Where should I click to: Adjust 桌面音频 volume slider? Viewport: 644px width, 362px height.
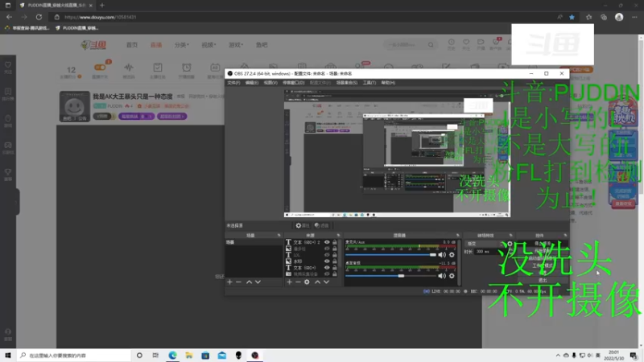click(x=390, y=276)
